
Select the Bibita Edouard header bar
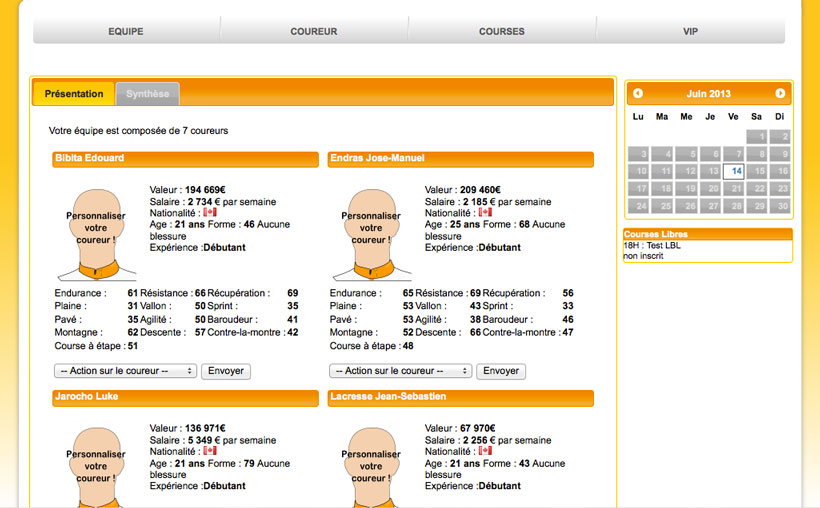click(x=185, y=159)
